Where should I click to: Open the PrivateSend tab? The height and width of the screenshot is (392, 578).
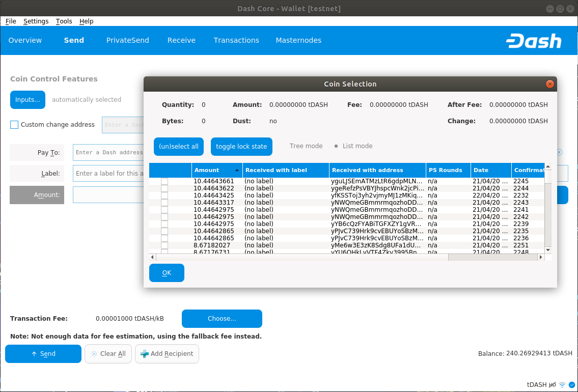pos(127,41)
